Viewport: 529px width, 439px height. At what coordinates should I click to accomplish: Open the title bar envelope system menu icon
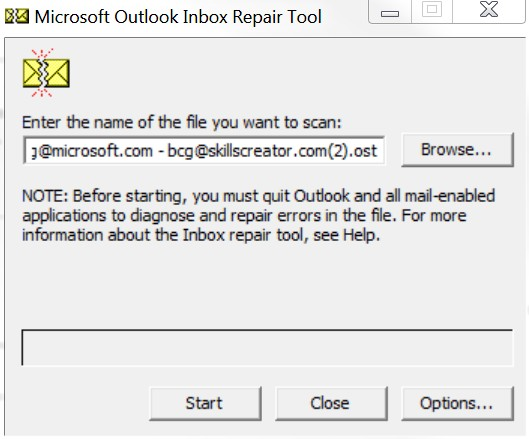[x=17, y=16]
